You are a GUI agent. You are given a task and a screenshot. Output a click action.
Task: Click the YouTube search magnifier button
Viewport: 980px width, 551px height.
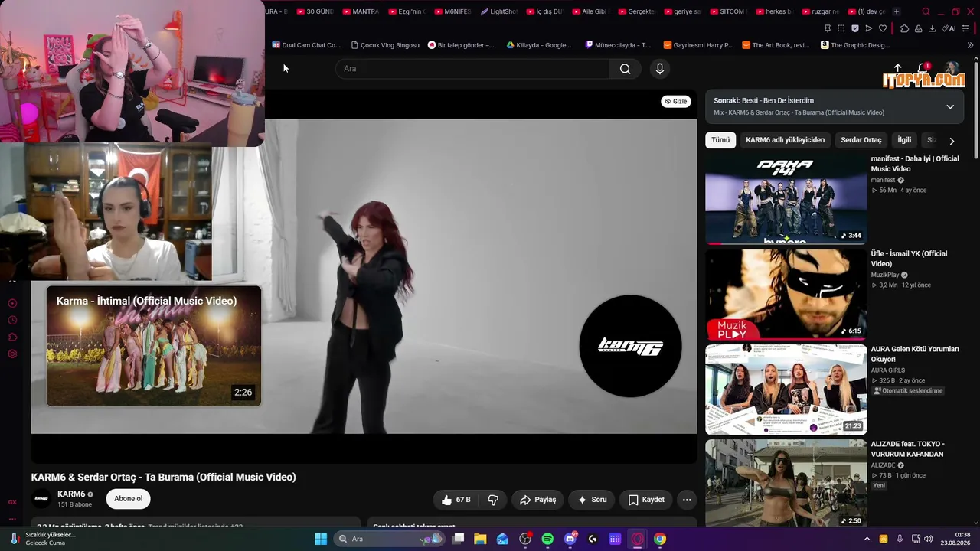625,69
